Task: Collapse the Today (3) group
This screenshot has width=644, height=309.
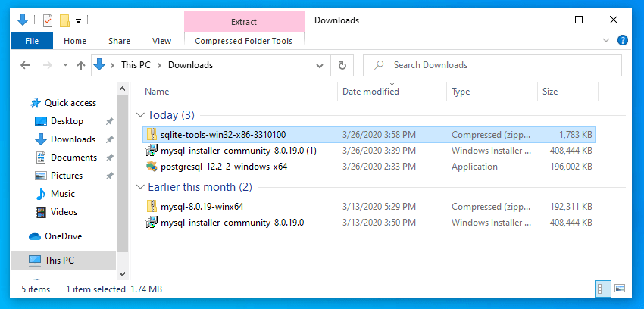Action: [139, 115]
